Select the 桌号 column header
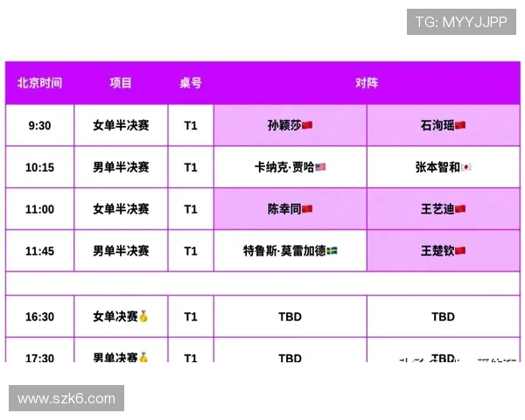This screenshot has width=525, height=420. pos(191,83)
